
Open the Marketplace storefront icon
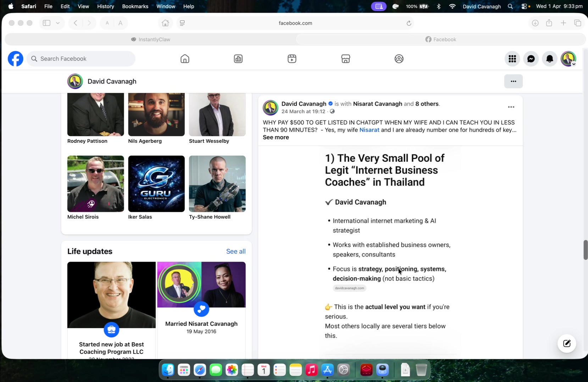pos(346,59)
